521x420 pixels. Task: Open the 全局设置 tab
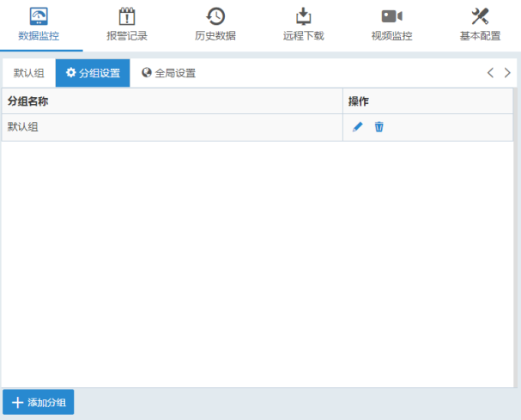[x=168, y=73]
